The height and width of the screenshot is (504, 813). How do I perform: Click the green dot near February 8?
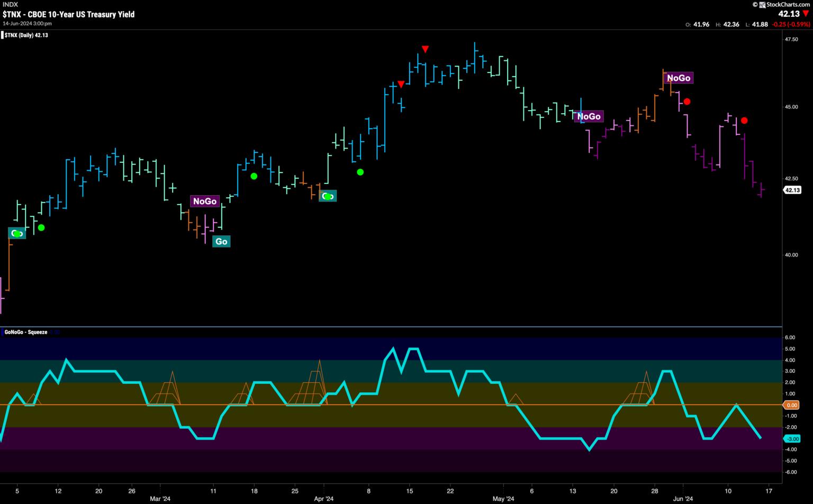[41, 228]
